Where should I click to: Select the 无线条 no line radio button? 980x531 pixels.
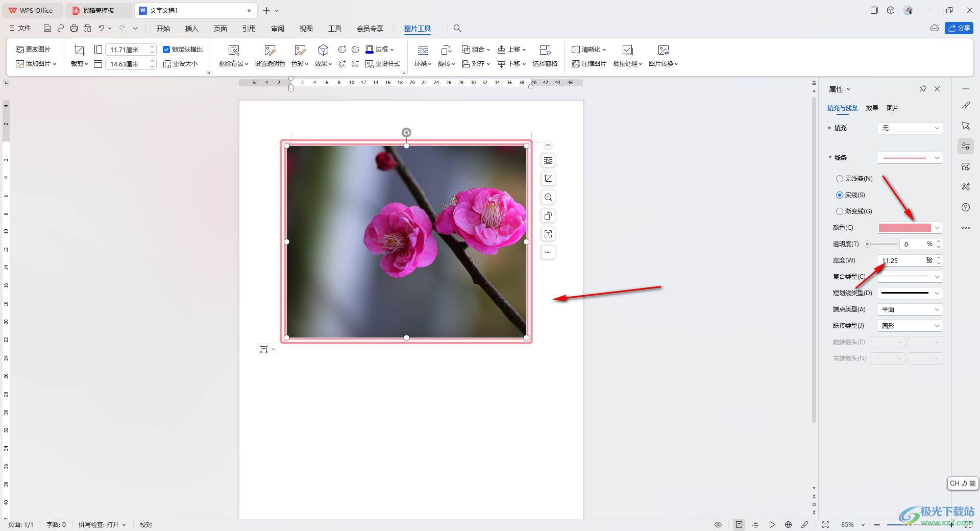tap(840, 179)
